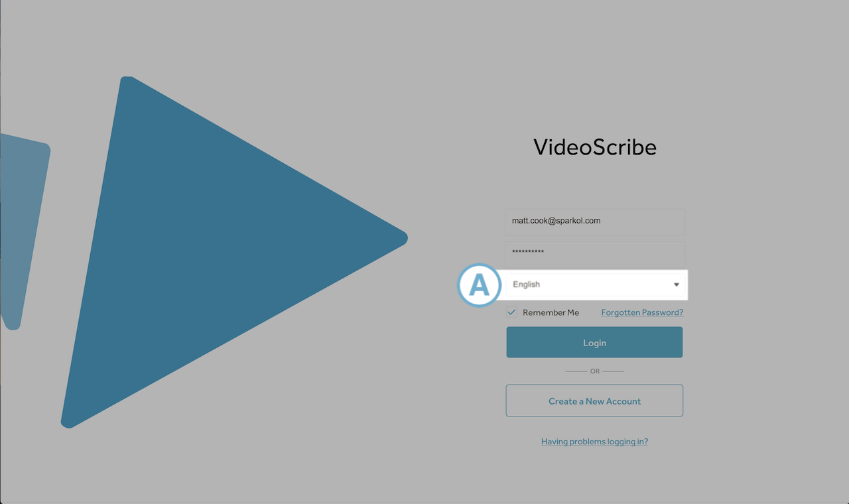This screenshot has height=504, width=849.
Task: Toggle the Remember Me checkbox
Action: click(511, 312)
